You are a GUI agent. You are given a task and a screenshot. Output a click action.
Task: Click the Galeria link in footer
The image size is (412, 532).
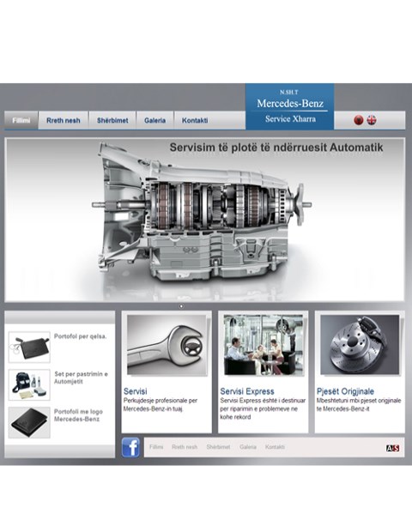click(x=248, y=447)
